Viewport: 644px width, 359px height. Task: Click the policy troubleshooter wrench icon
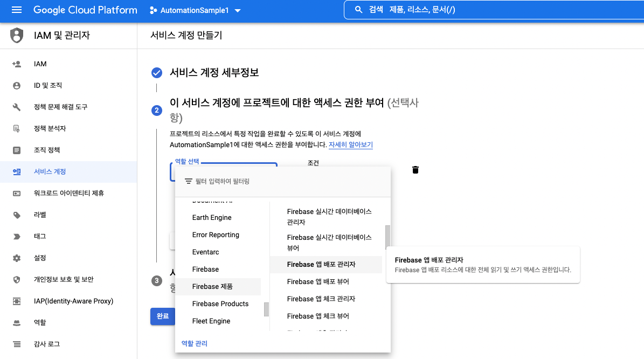pyautogui.click(x=16, y=107)
